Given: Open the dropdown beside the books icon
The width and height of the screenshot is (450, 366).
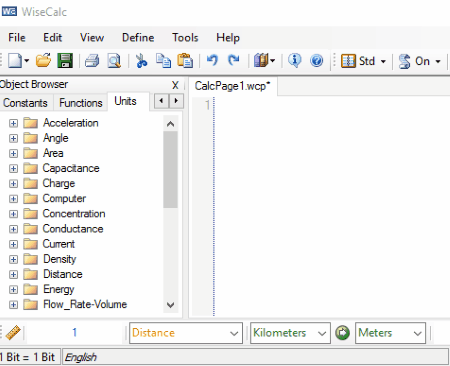Looking at the screenshot, I should [273, 61].
